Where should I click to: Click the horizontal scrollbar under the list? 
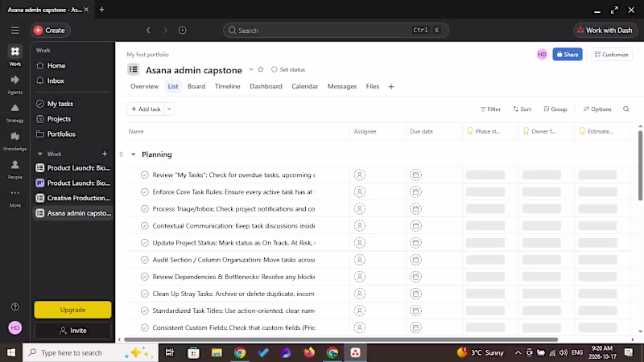point(341,339)
